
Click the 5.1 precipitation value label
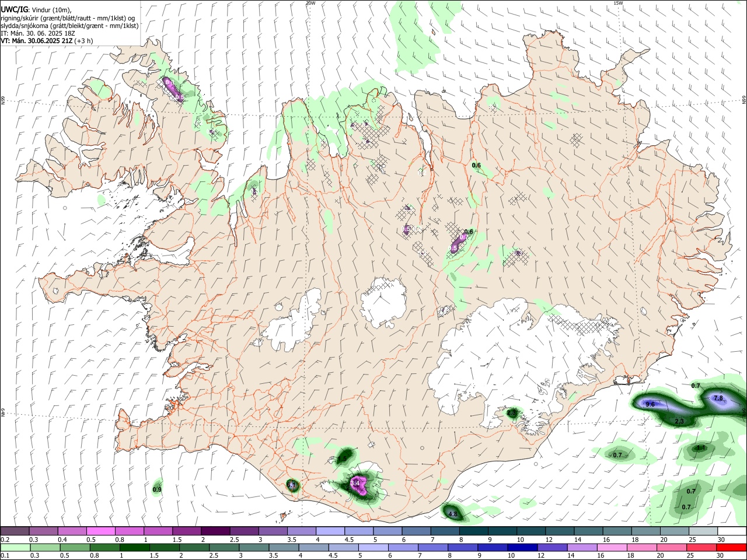292,485
